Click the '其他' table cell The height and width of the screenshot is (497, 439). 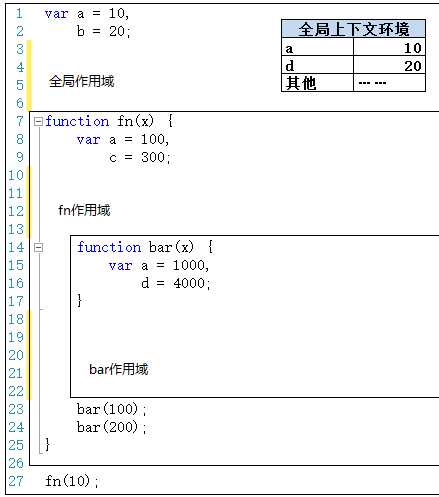coord(317,83)
